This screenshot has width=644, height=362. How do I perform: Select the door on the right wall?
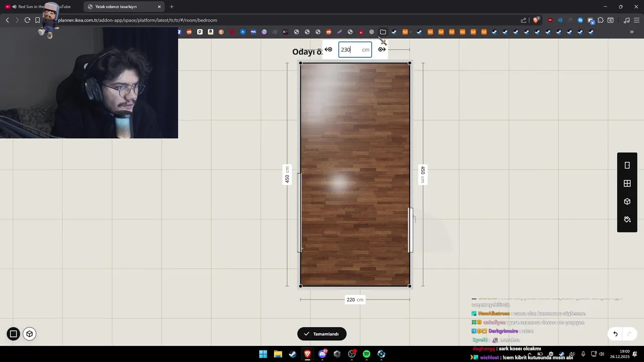(411, 230)
